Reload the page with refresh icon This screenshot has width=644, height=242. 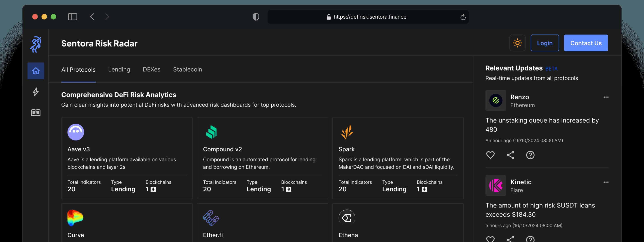pos(463,17)
